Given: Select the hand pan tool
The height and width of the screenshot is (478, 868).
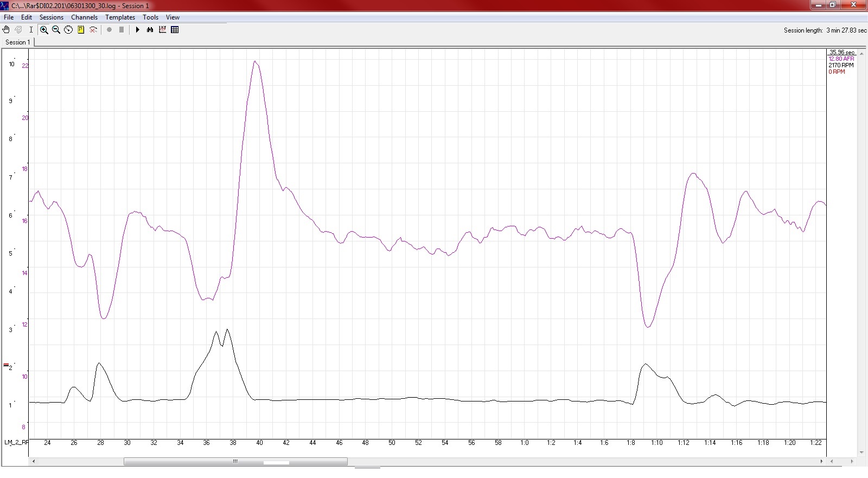Looking at the screenshot, I should tap(7, 30).
